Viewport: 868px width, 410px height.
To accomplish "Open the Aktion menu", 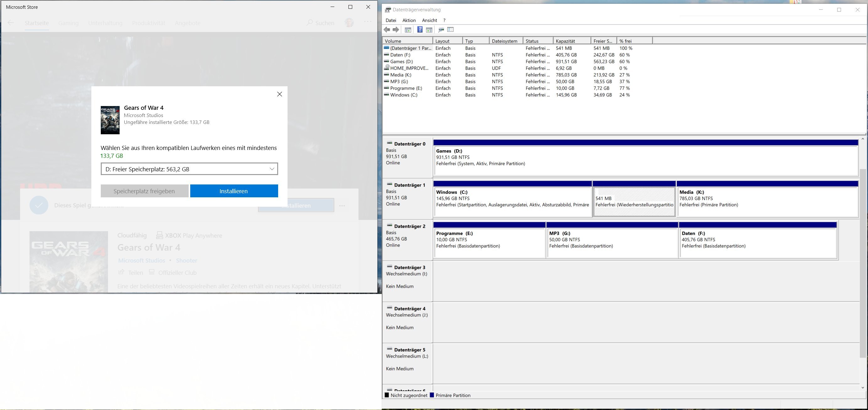I will [409, 20].
